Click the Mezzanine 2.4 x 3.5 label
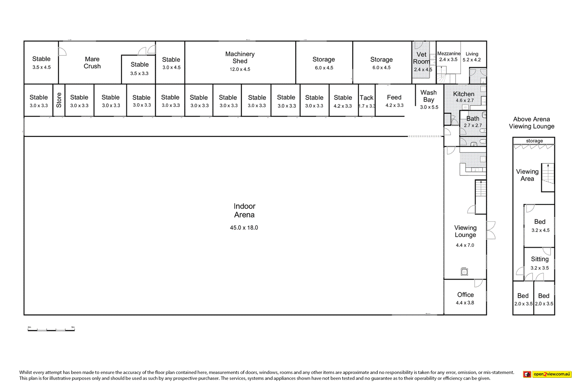 point(449,57)
